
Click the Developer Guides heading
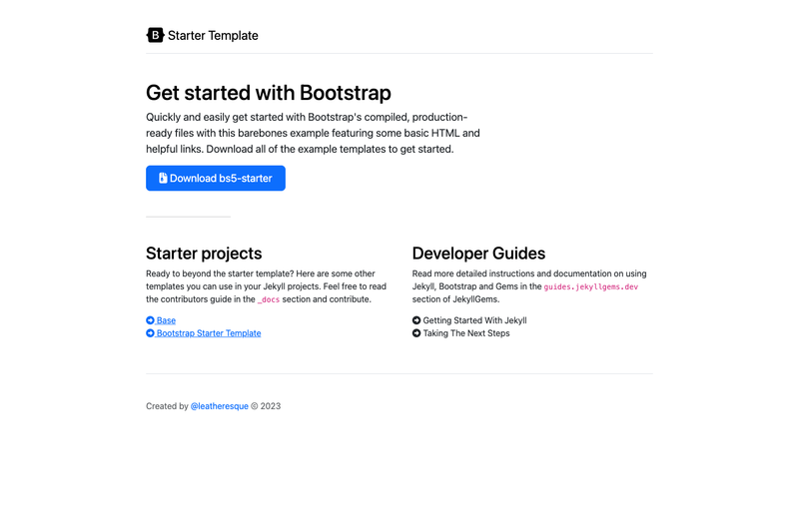click(478, 253)
